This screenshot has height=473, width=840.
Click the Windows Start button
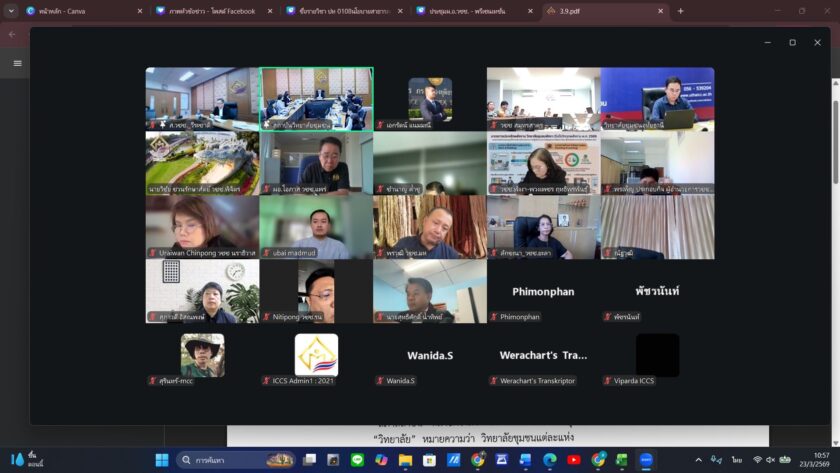[162, 460]
